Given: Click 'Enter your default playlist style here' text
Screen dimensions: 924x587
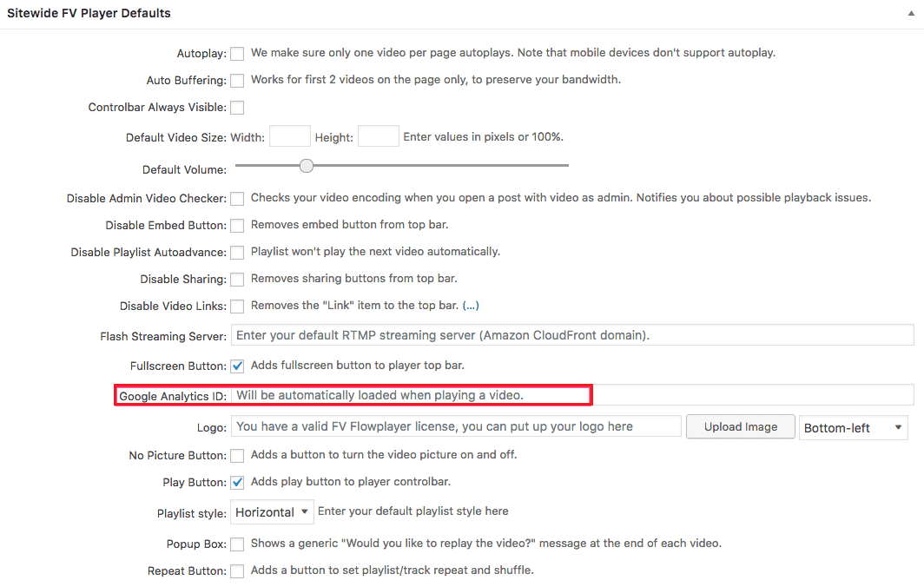Looking at the screenshot, I should [413, 511].
